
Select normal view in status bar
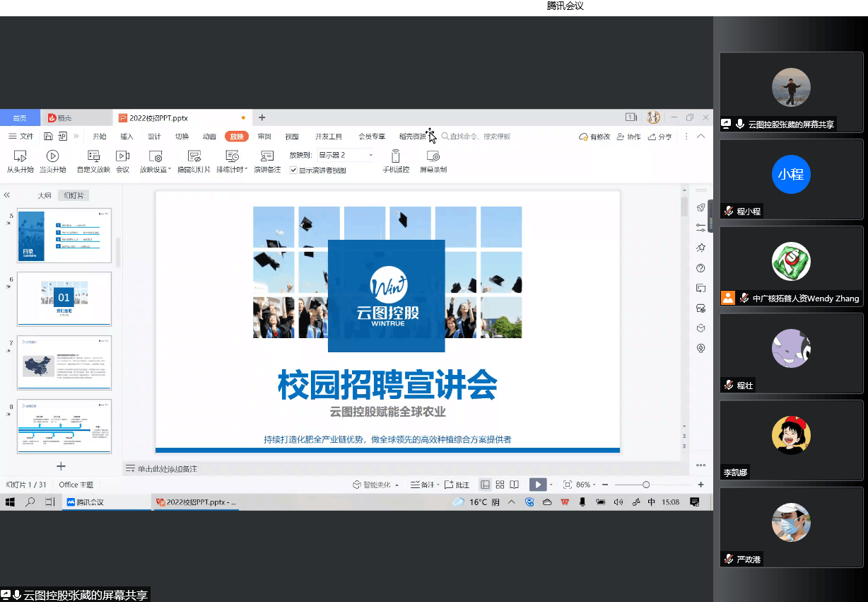[x=485, y=485]
